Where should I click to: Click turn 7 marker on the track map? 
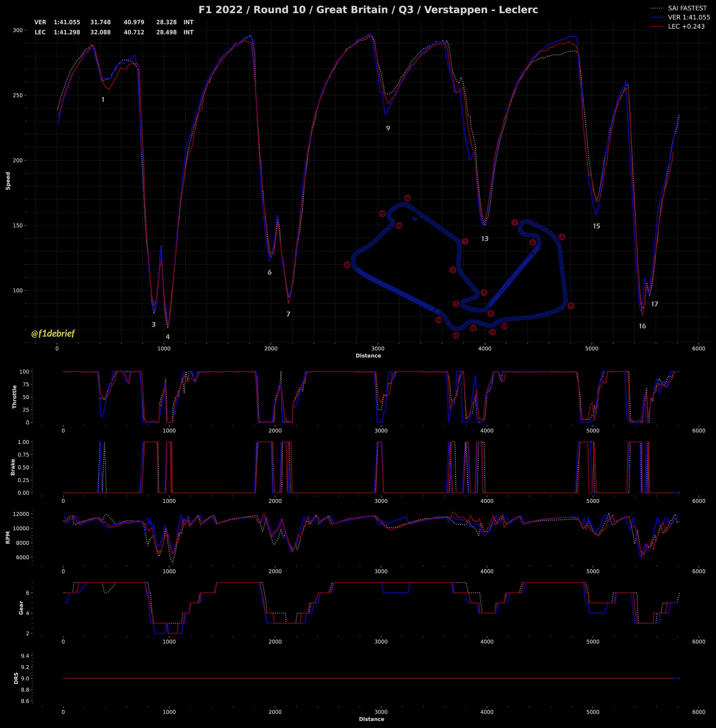pos(515,223)
